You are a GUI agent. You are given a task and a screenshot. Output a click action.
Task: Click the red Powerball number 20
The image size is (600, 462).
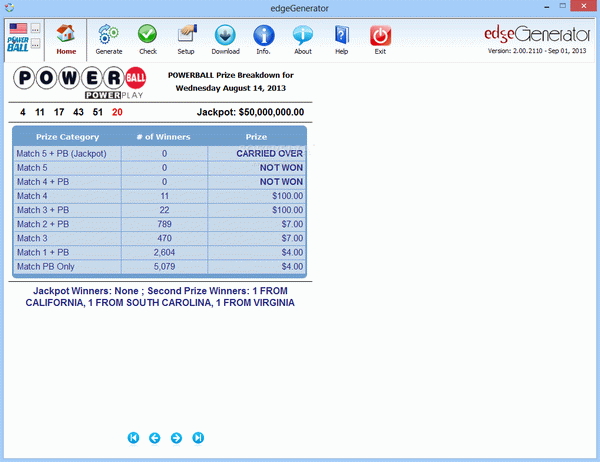click(117, 112)
